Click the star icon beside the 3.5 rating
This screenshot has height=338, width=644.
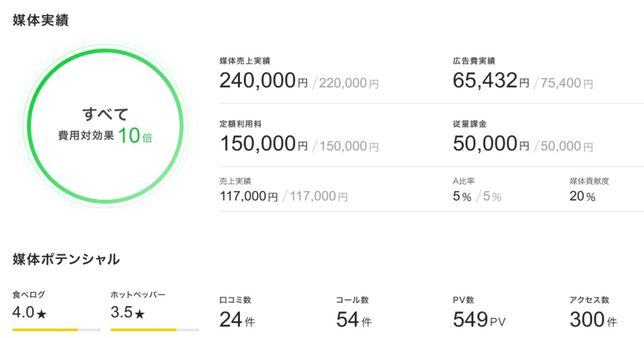click(x=140, y=314)
